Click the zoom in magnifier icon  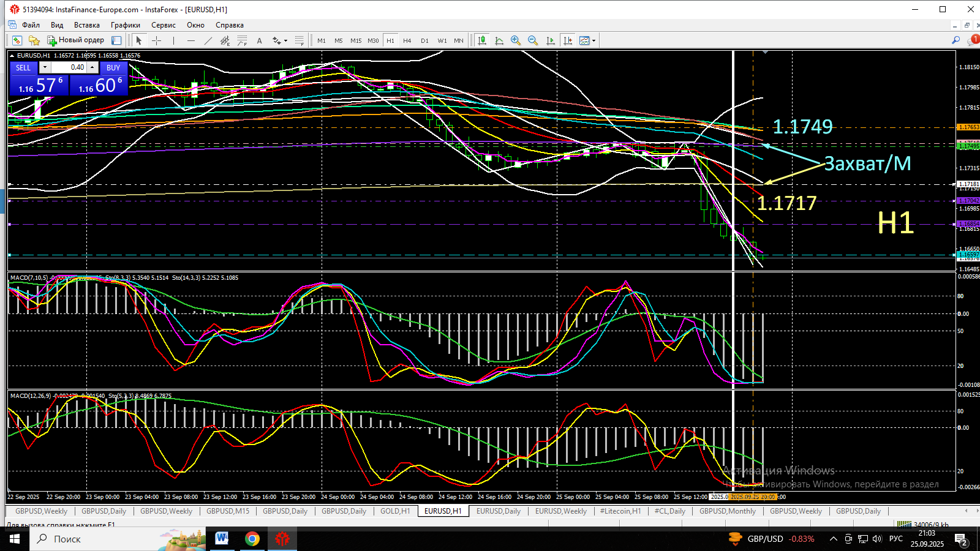[x=516, y=40]
